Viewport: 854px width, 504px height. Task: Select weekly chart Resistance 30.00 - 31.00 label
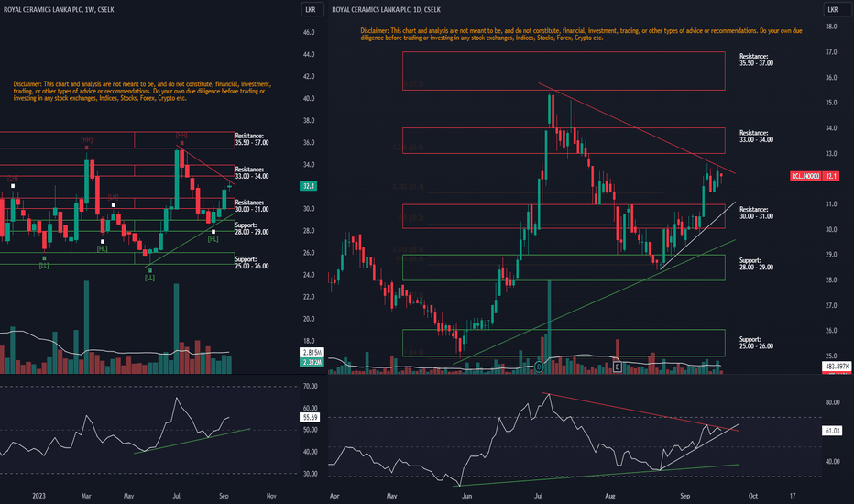[x=252, y=206]
